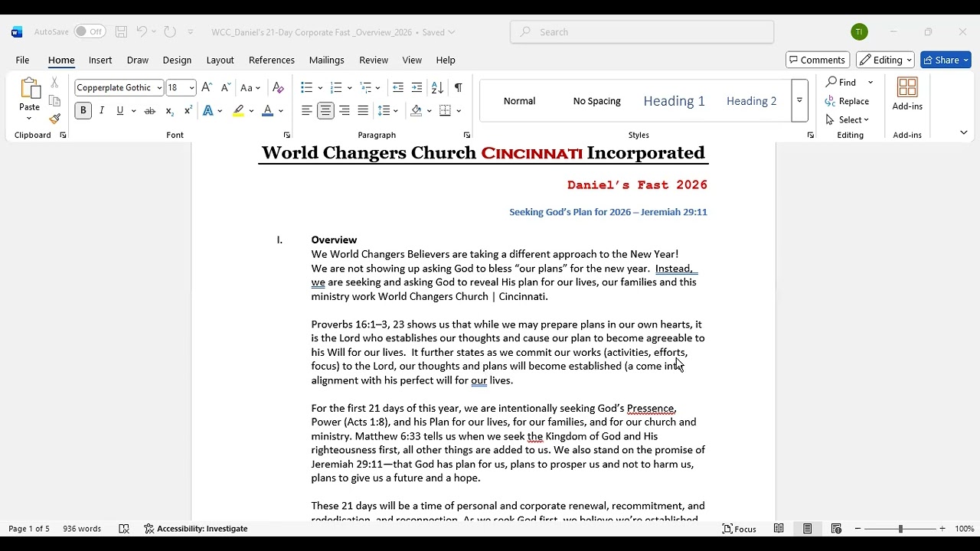The width and height of the screenshot is (980, 551).
Task: Switch to Web Layout view
Action: (836, 529)
